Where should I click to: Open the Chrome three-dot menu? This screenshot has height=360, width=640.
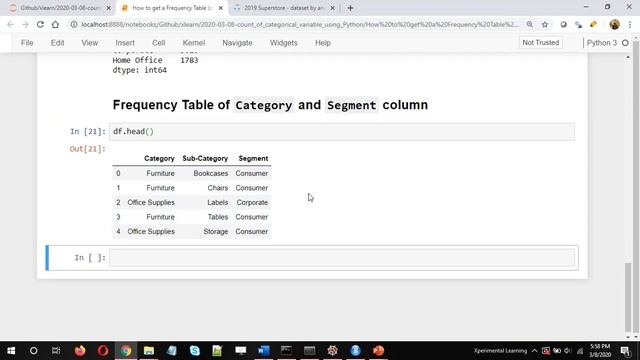point(630,24)
